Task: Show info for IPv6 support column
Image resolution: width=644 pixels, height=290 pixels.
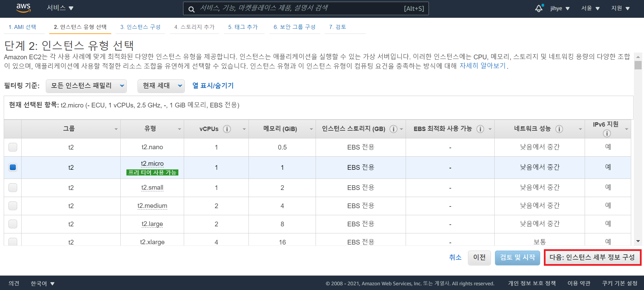Action: point(607,134)
